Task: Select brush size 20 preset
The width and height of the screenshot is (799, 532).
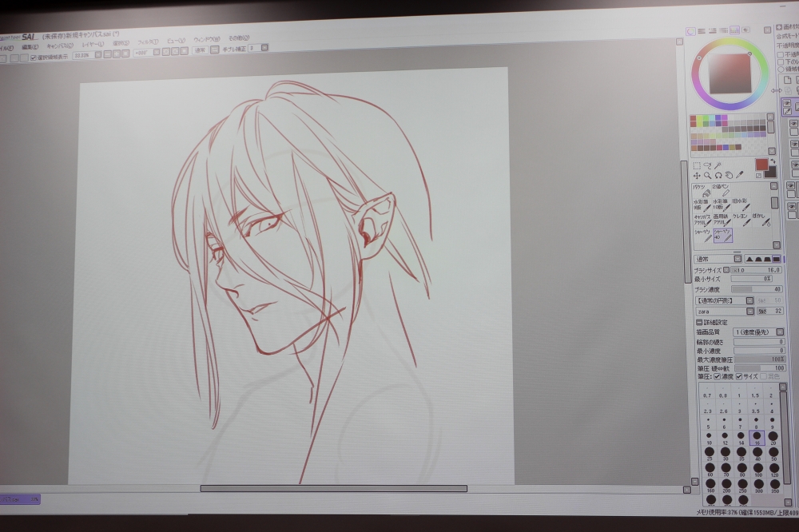Action: (773, 439)
